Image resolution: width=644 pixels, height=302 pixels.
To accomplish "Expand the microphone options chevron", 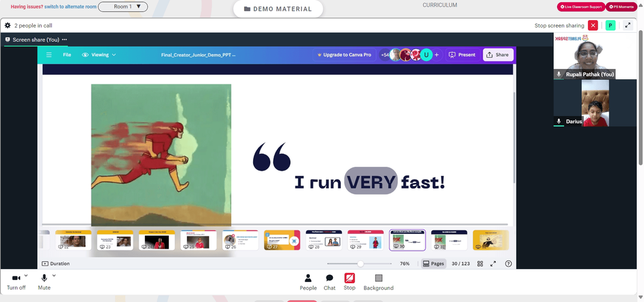I will pos(54,276).
